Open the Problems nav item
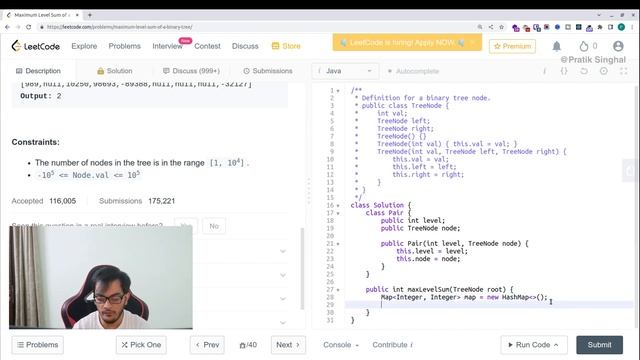Viewport: 640px width, 360px height. click(124, 46)
